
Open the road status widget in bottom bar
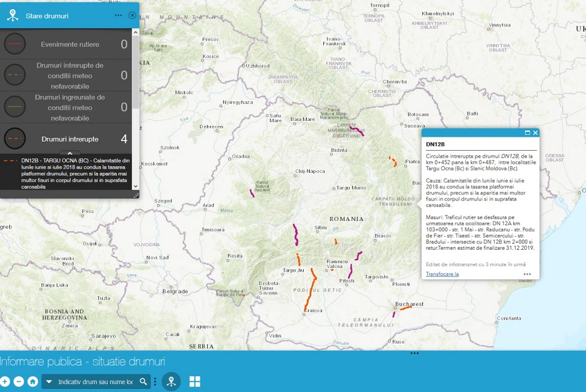(171, 382)
